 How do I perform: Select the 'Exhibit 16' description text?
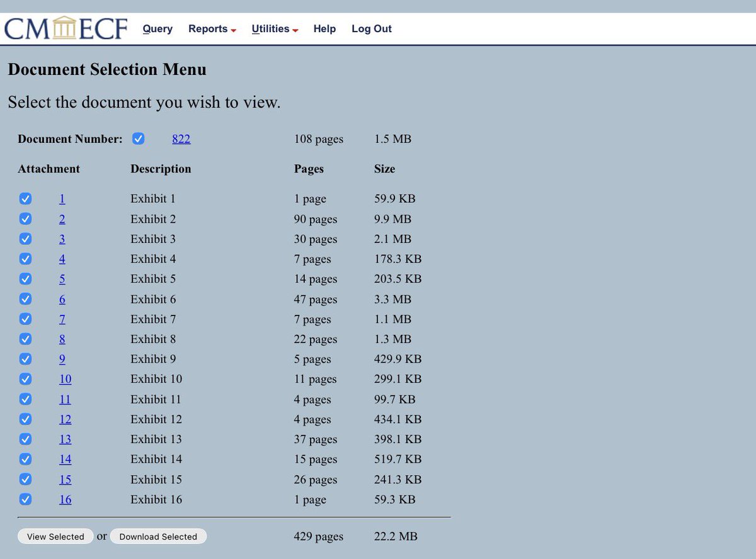tap(156, 499)
